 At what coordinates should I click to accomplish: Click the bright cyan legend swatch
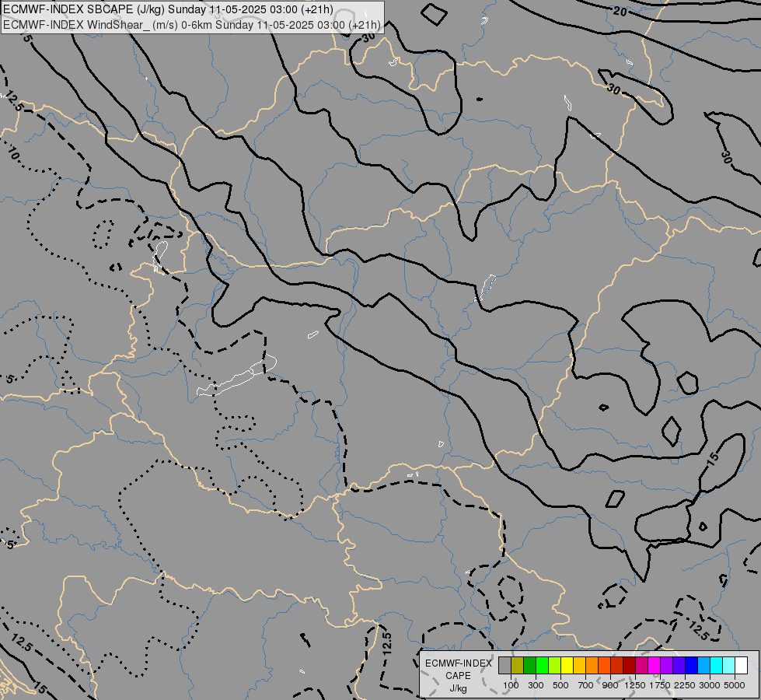pos(717,666)
